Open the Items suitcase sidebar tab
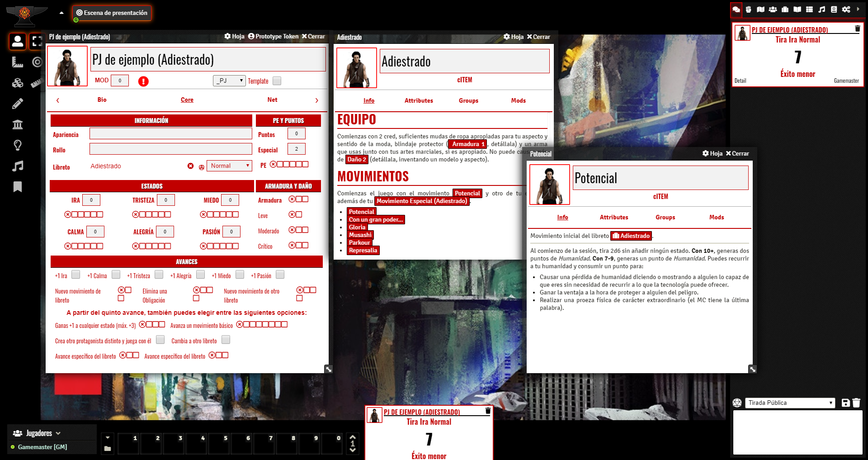The height and width of the screenshot is (460, 868). point(785,9)
